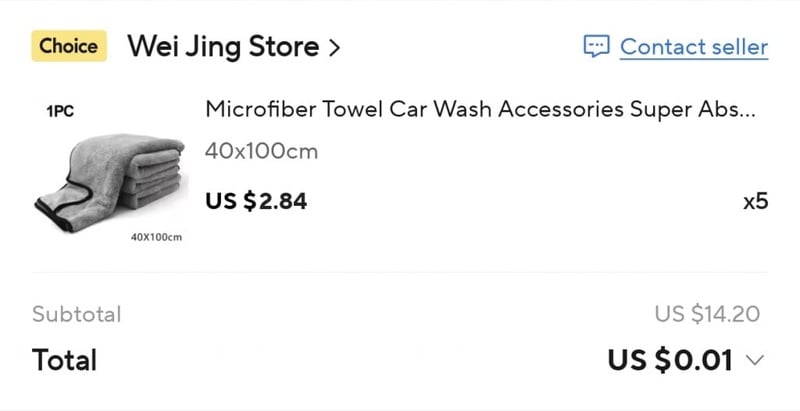This screenshot has height=411, width=800.
Task: Select the 40x100cm variant text under the title
Action: (261, 151)
